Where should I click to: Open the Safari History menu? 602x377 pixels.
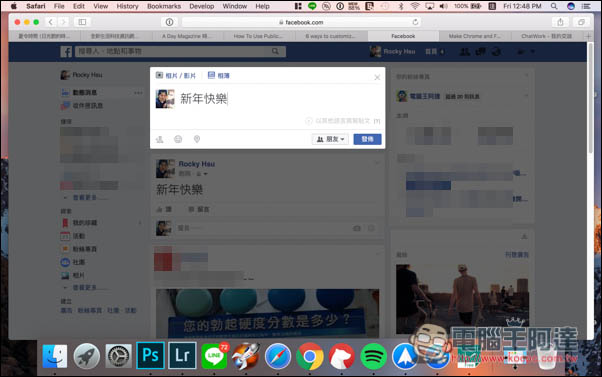point(127,6)
